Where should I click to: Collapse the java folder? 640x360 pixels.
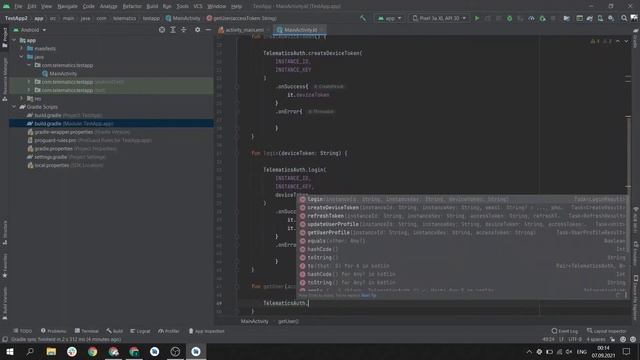point(22,57)
